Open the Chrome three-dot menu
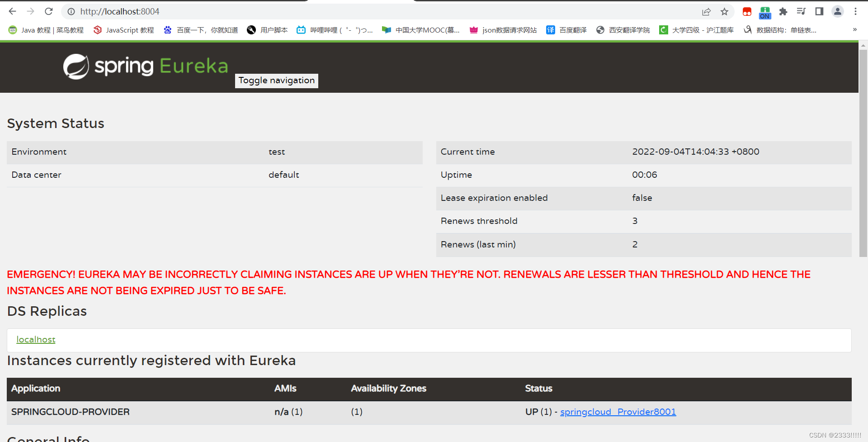Image resolution: width=868 pixels, height=442 pixels. pyautogui.click(x=856, y=11)
